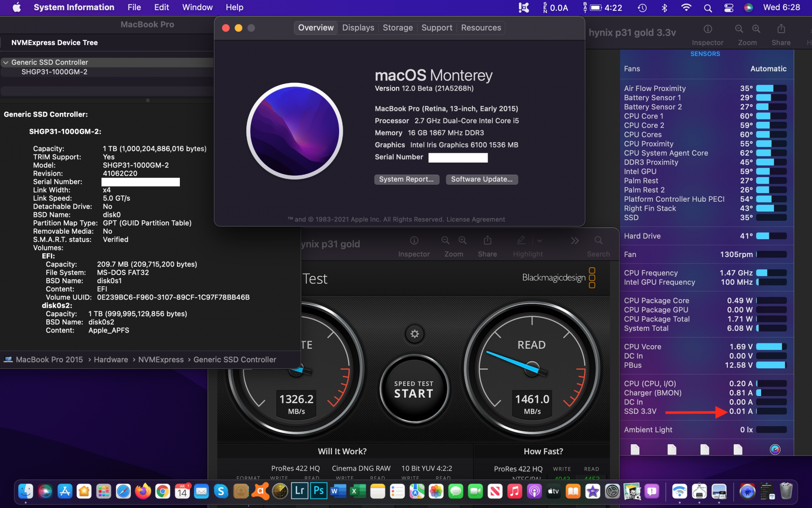Viewport: 812px width, 508px height.
Task: Click the Wi-Fi icon in menu bar
Action: coord(686,8)
